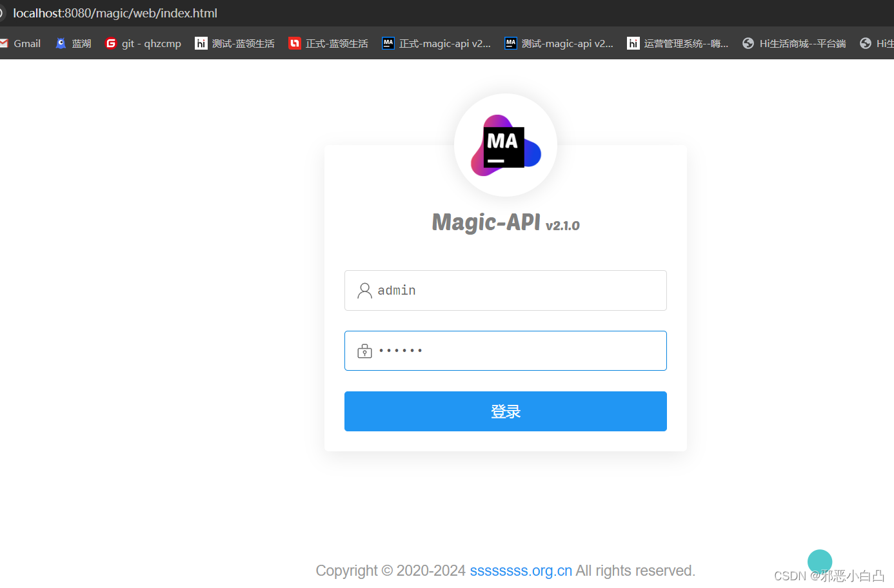Click the username field containing admin
894x588 pixels.
pos(506,290)
